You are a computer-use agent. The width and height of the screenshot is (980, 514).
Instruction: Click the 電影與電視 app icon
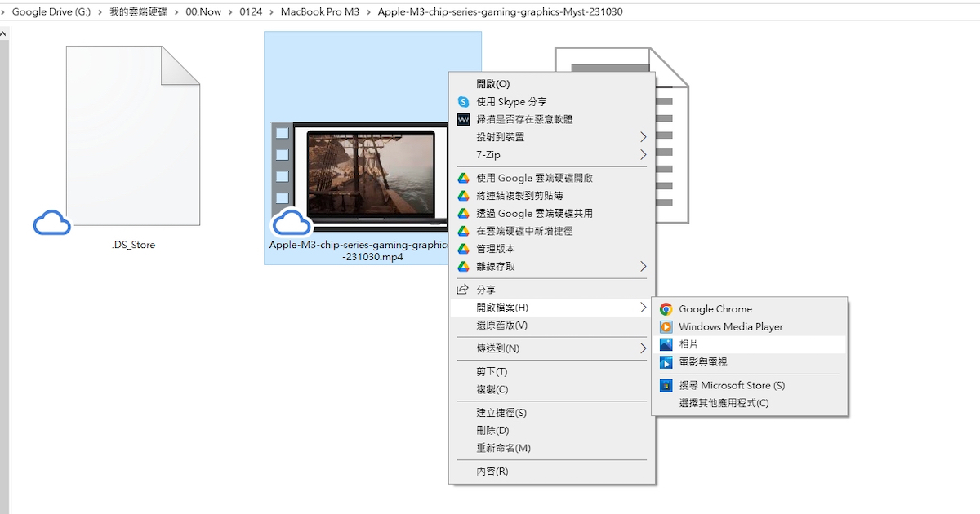(666, 362)
